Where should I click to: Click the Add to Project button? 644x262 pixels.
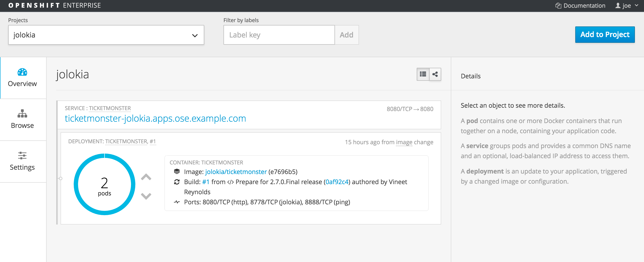coord(605,35)
